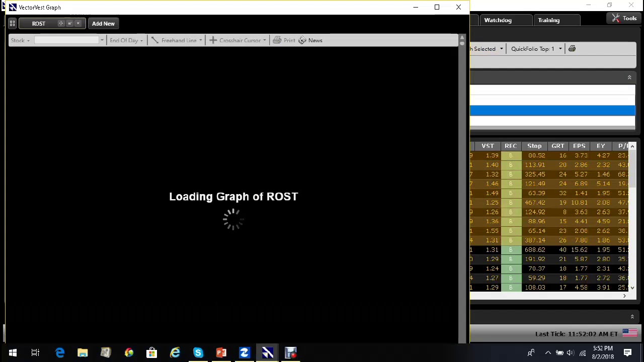Click the EPS value 10.81
This screenshot has height=362, width=644.
click(x=579, y=203)
